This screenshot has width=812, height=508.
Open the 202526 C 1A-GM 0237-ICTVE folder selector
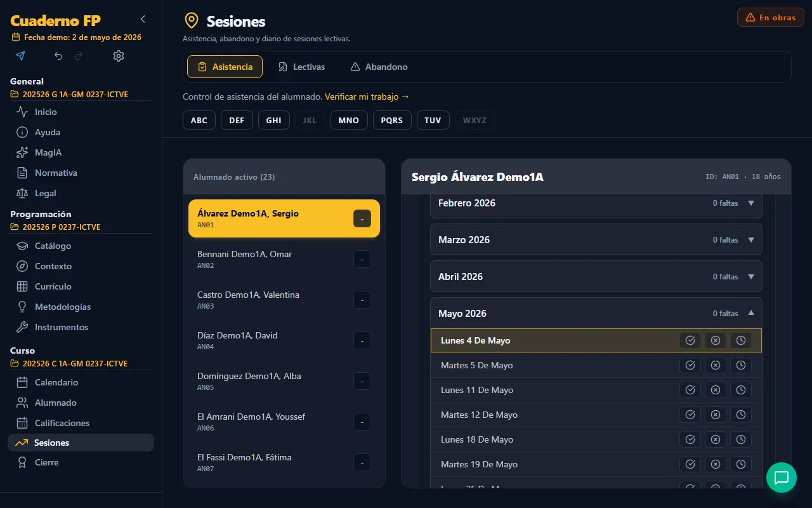(x=70, y=364)
